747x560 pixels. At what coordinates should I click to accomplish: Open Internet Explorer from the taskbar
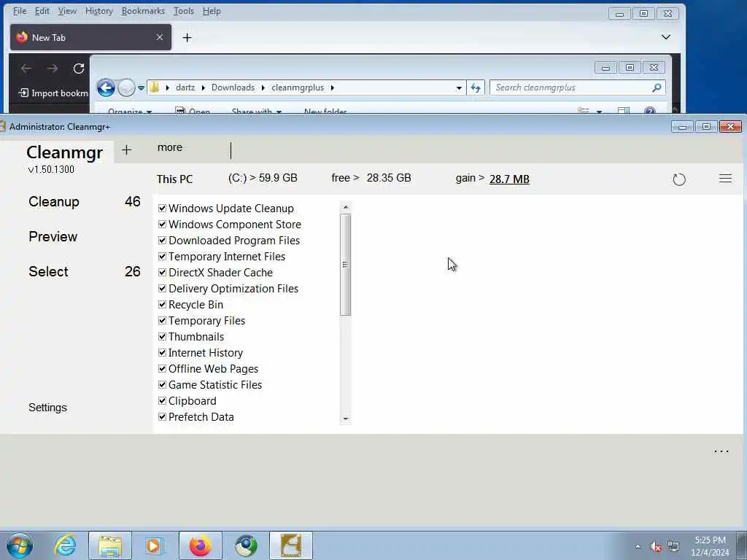tap(65, 545)
